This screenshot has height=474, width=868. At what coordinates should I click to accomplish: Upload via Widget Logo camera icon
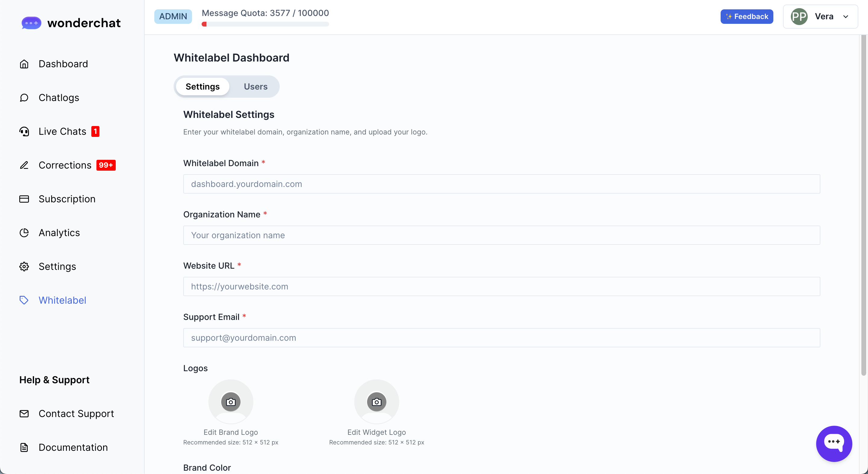click(376, 402)
